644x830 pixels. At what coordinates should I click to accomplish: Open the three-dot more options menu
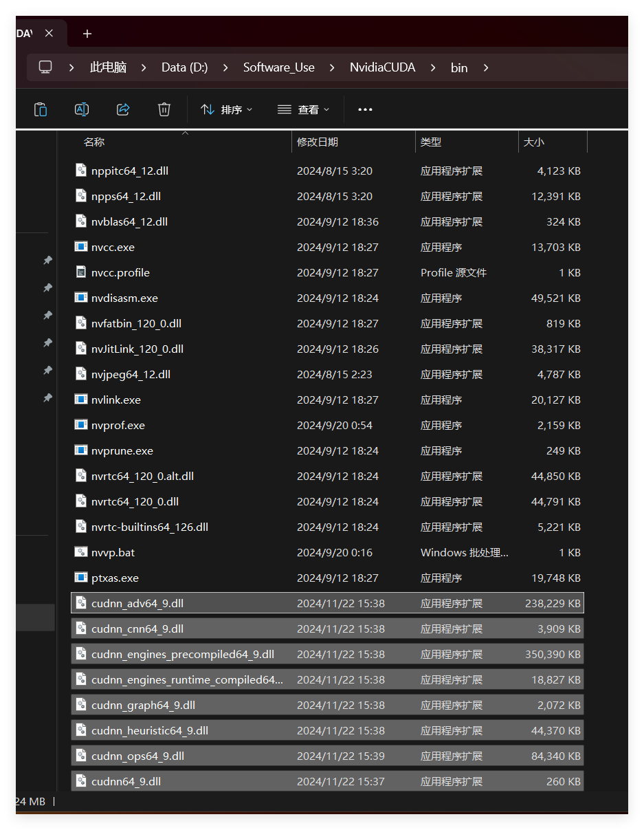coord(365,109)
